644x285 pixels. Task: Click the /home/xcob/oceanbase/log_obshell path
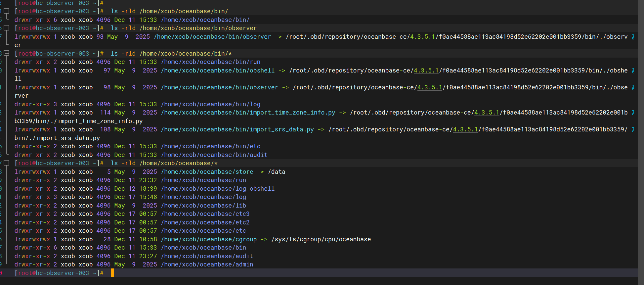pos(218,189)
